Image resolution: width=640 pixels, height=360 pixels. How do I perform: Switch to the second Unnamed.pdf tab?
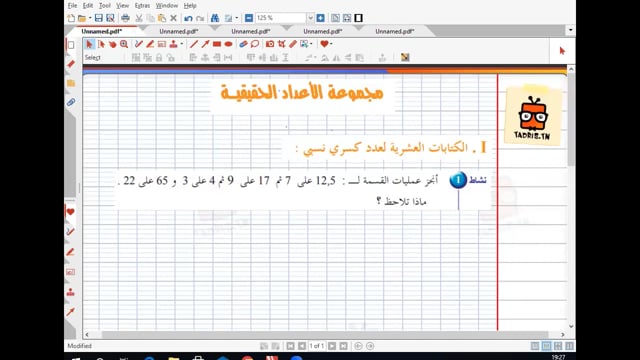click(x=178, y=31)
